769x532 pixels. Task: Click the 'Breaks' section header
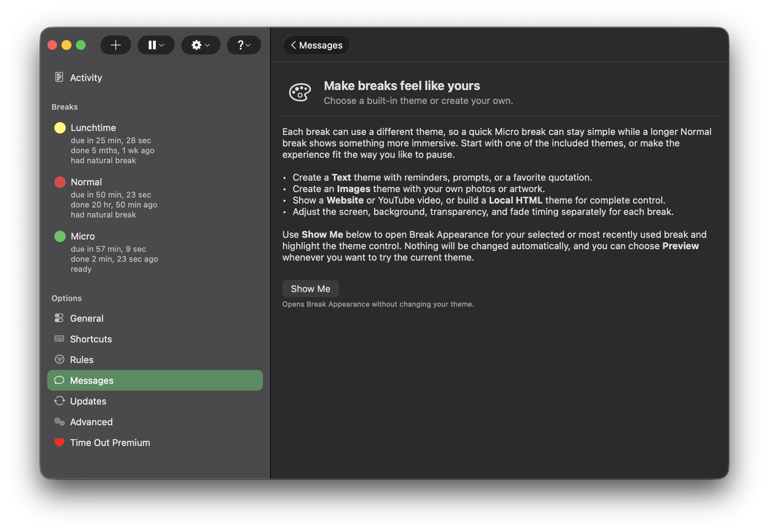point(65,107)
